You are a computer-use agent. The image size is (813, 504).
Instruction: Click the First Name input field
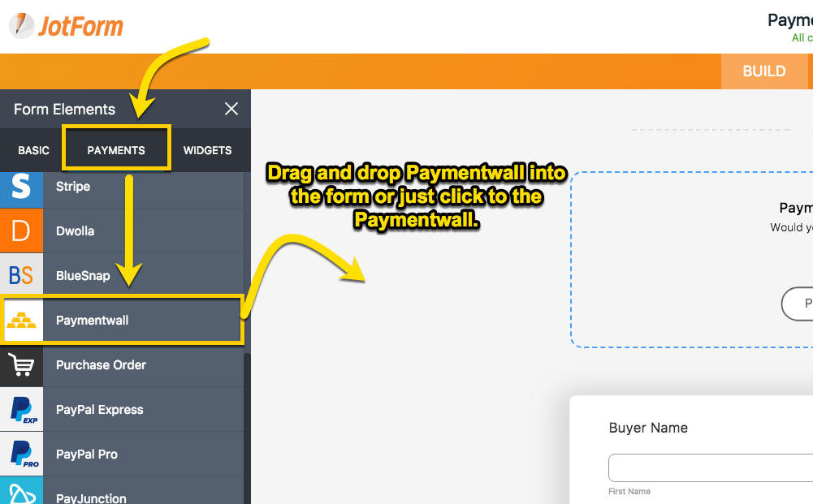(711, 467)
